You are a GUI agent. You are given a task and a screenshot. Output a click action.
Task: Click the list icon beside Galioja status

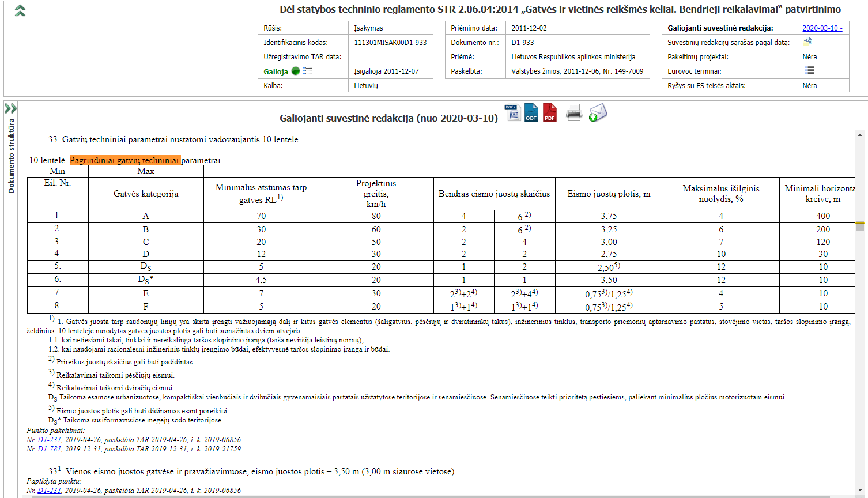308,71
